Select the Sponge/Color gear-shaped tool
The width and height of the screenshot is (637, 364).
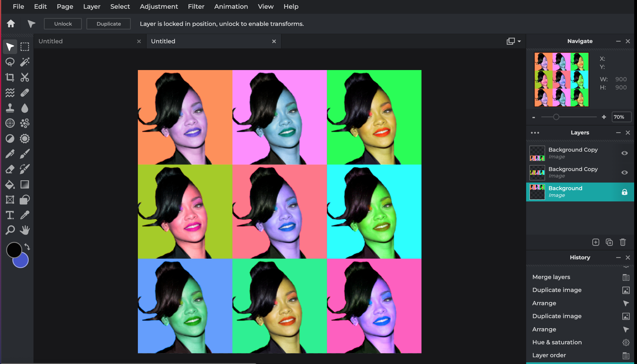pyautogui.click(x=25, y=138)
